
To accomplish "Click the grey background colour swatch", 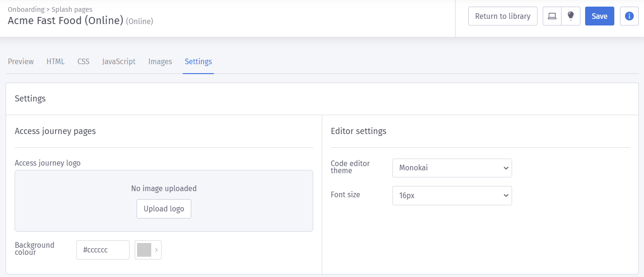I will point(144,250).
